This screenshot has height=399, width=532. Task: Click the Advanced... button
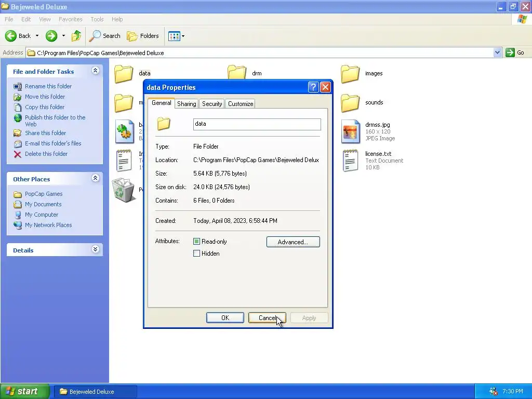(x=293, y=242)
